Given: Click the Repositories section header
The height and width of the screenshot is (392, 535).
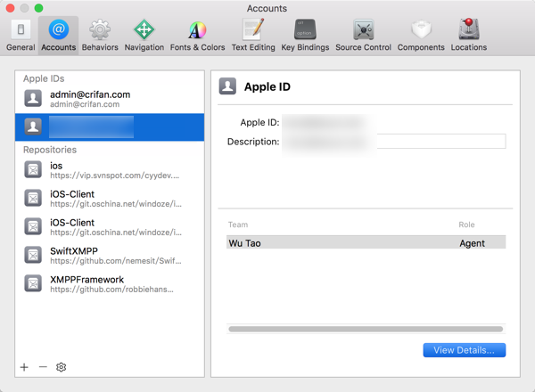Looking at the screenshot, I should 50,150.
